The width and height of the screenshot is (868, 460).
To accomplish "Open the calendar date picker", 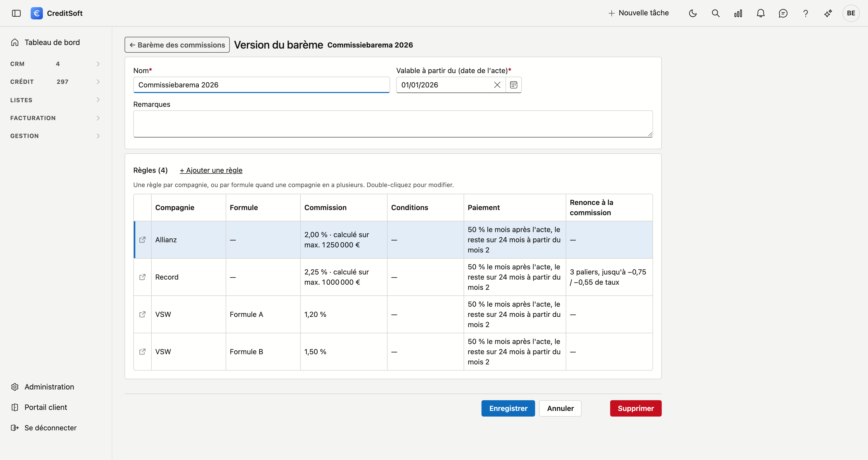I will (x=513, y=85).
